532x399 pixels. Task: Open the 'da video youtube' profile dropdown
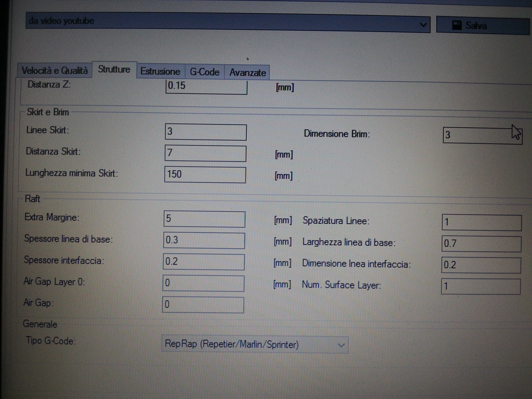click(x=228, y=22)
